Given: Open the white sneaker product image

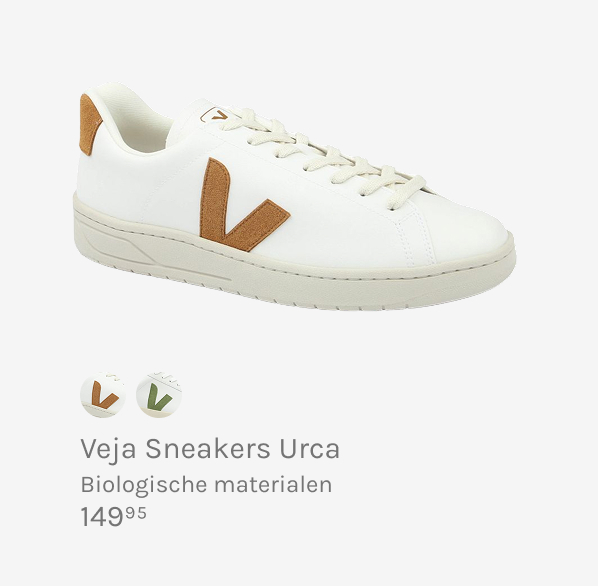Looking at the screenshot, I should coord(294,198).
